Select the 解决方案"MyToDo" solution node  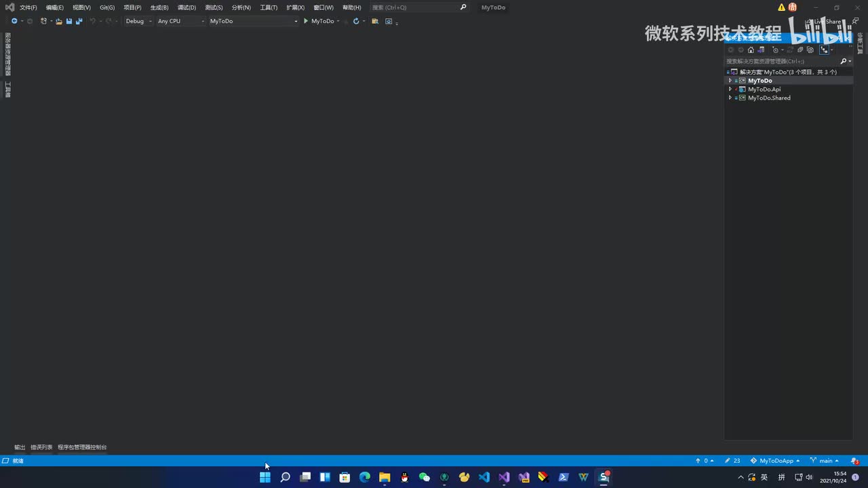[788, 72]
